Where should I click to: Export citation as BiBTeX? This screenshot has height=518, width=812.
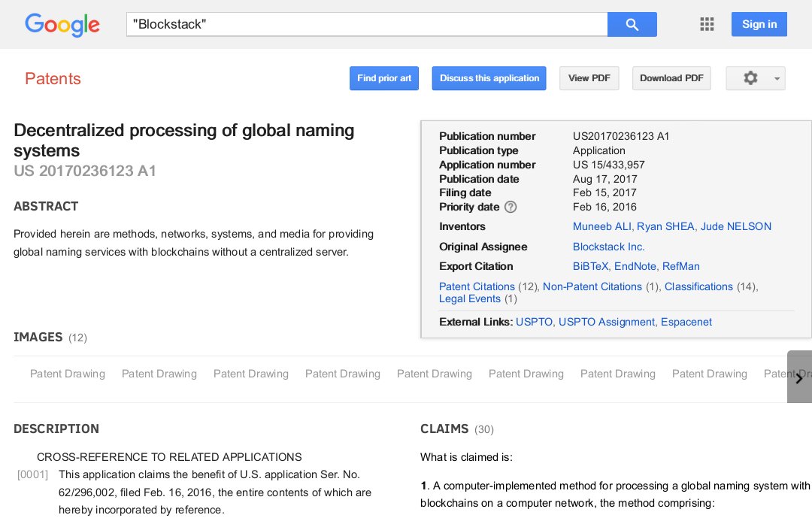590,266
